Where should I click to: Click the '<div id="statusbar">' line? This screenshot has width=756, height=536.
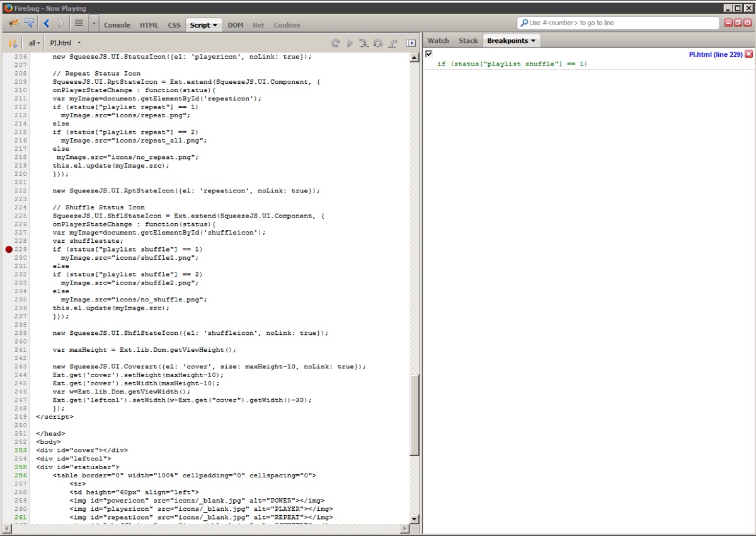77,467
